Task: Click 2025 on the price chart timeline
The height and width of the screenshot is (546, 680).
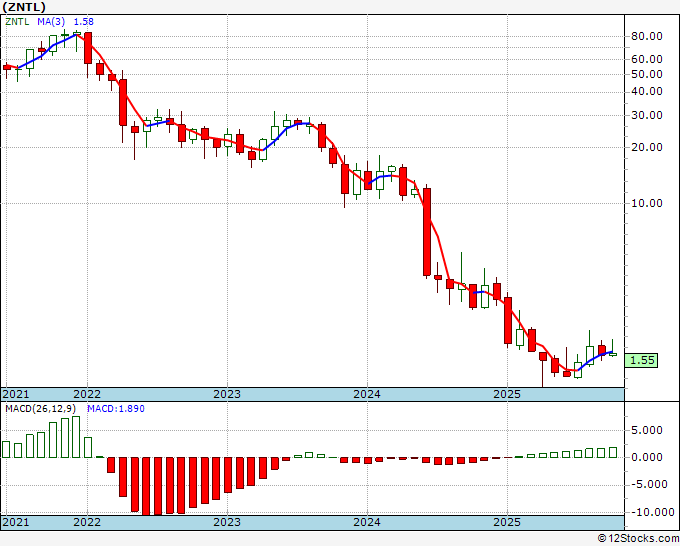Action: click(x=507, y=394)
